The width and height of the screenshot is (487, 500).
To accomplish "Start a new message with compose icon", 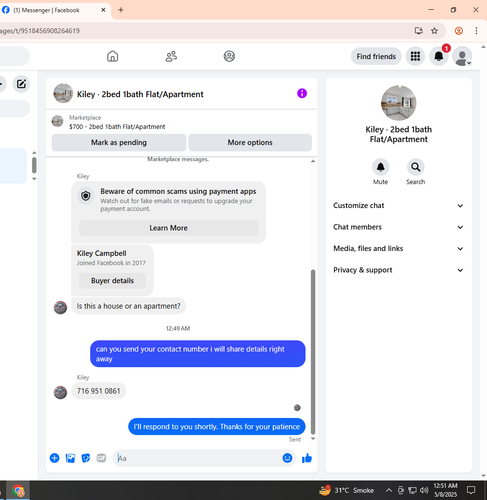I will [x=21, y=84].
